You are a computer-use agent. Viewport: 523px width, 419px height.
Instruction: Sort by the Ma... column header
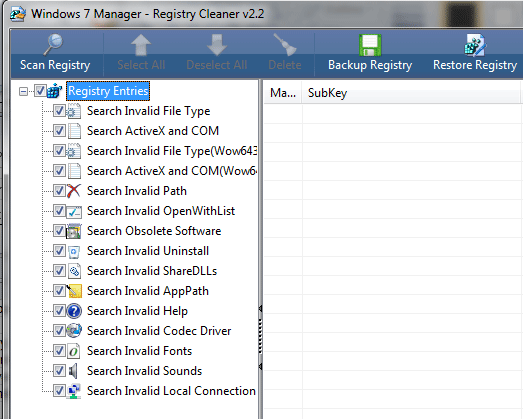tap(283, 93)
